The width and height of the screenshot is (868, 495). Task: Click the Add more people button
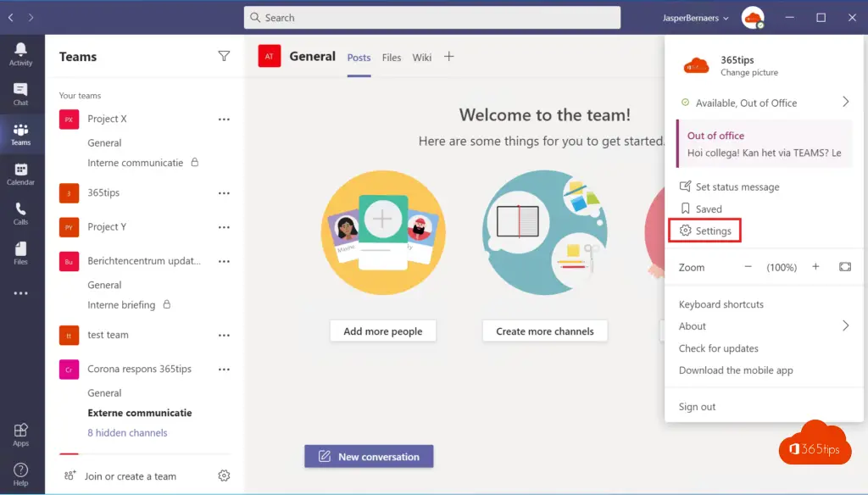[x=382, y=331]
